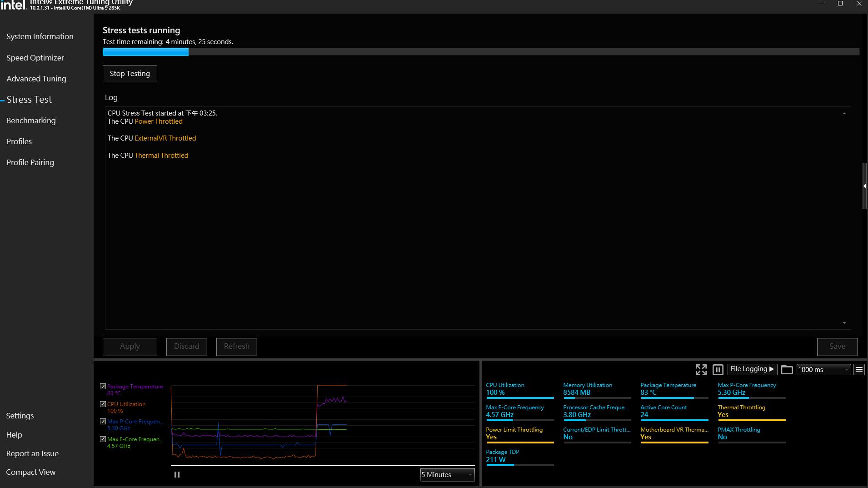Viewport: 868px width, 488px height.
Task: Open the Advanced Tuning section
Action: (x=36, y=79)
